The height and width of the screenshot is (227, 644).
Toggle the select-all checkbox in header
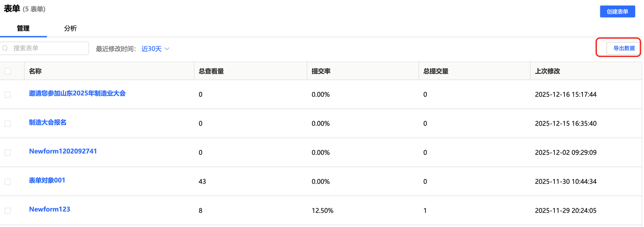8,71
